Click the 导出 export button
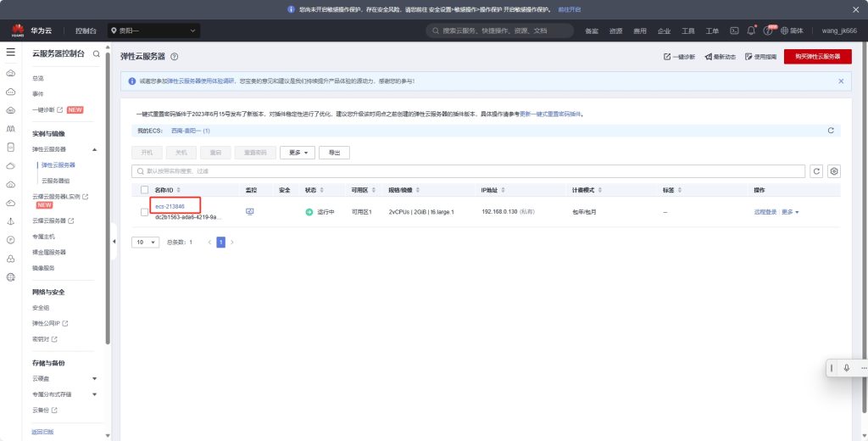868x441 pixels. point(334,153)
